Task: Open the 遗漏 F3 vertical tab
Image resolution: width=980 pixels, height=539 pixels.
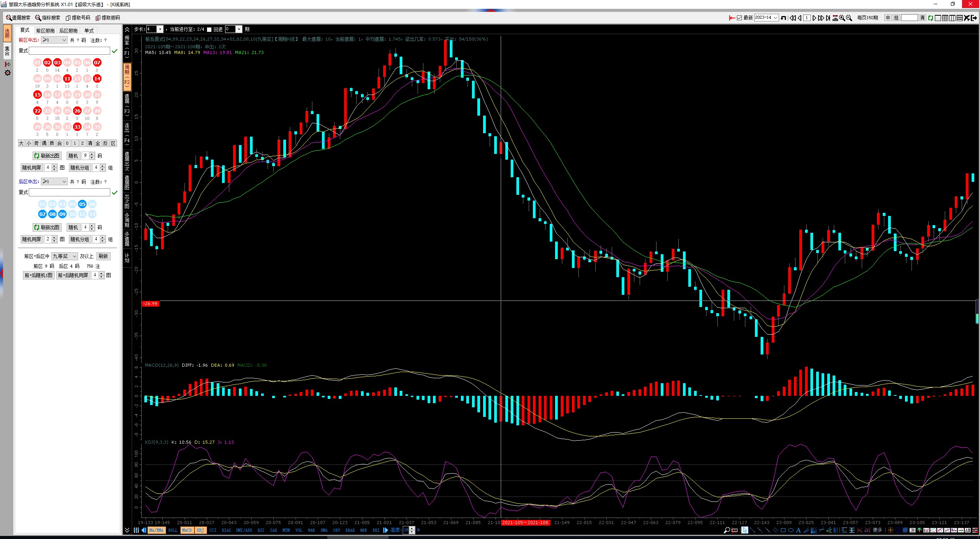Action: click(127, 105)
